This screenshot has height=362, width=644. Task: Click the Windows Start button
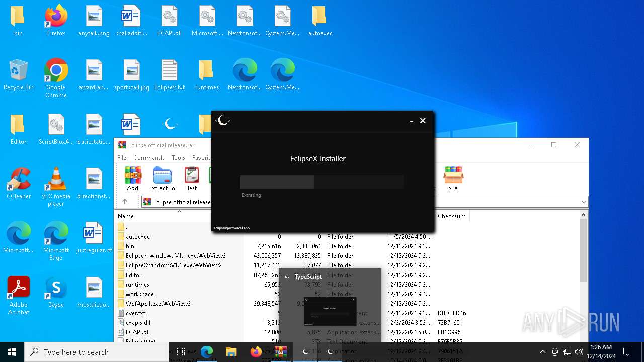(12, 352)
